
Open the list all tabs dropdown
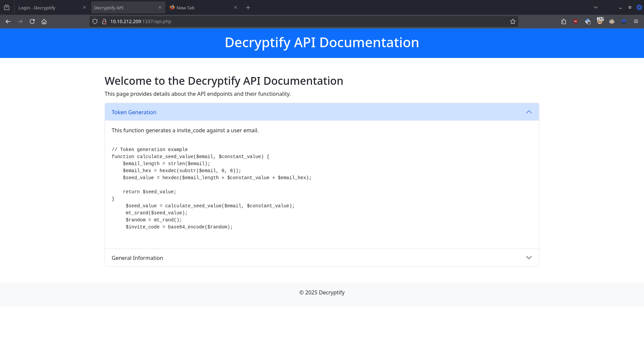tap(596, 7)
